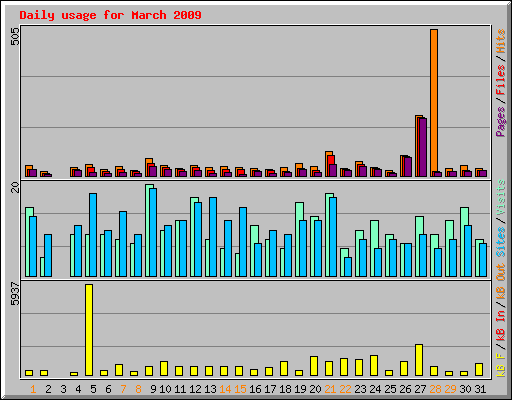Click the day label 4 on x-axis
The image size is (512, 400).
click(78, 389)
